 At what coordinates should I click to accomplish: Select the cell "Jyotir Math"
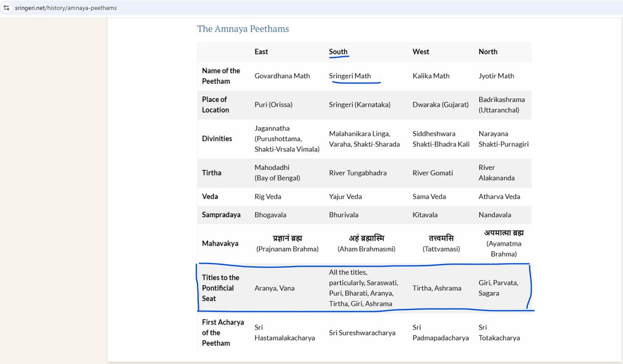point(496,76)
